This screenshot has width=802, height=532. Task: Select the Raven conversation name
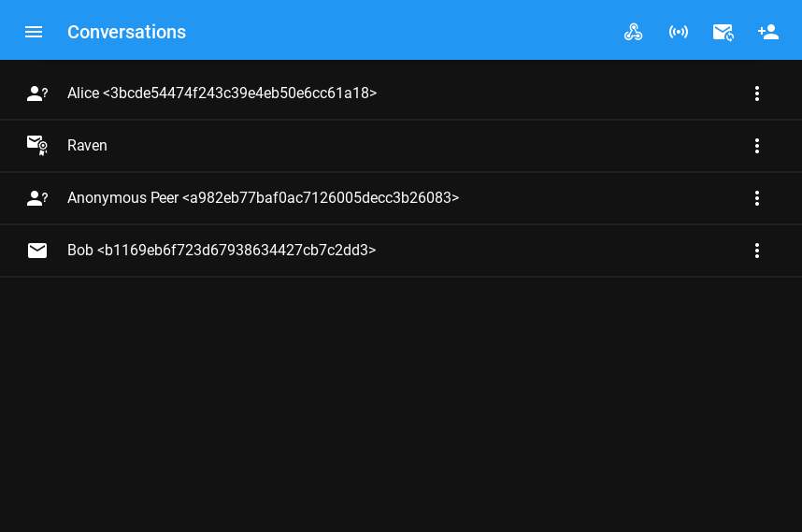[x=87, y=146]
